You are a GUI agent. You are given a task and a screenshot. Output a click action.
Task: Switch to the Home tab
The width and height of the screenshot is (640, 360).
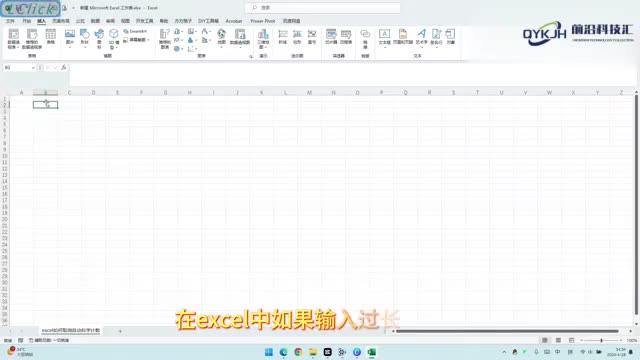tap(27, 21)
